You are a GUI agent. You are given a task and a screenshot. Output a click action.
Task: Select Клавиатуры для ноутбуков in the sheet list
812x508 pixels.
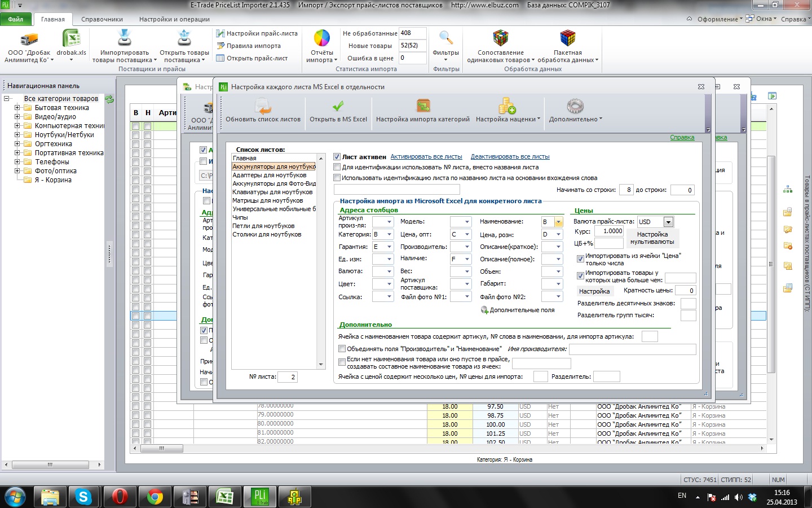(x=272, y=192)
